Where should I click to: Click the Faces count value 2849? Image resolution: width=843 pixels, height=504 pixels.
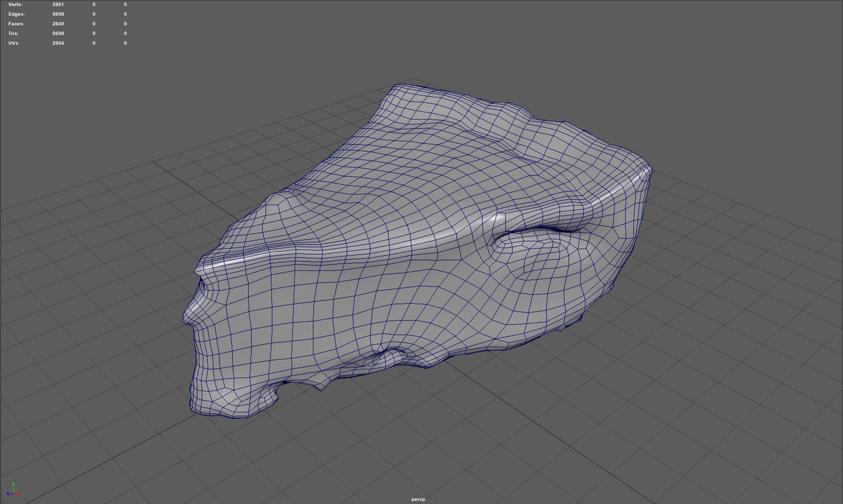pyautogui.click(x=58, y=24)
